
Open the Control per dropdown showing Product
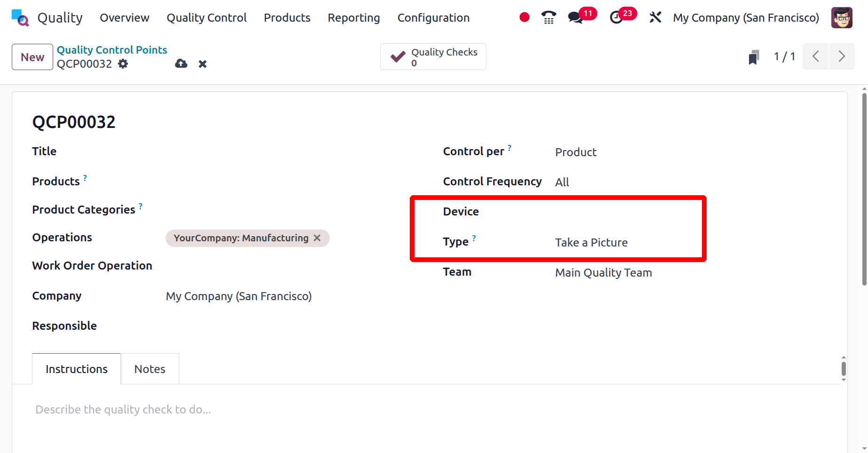pyautogui.click(x=575, y=151)
